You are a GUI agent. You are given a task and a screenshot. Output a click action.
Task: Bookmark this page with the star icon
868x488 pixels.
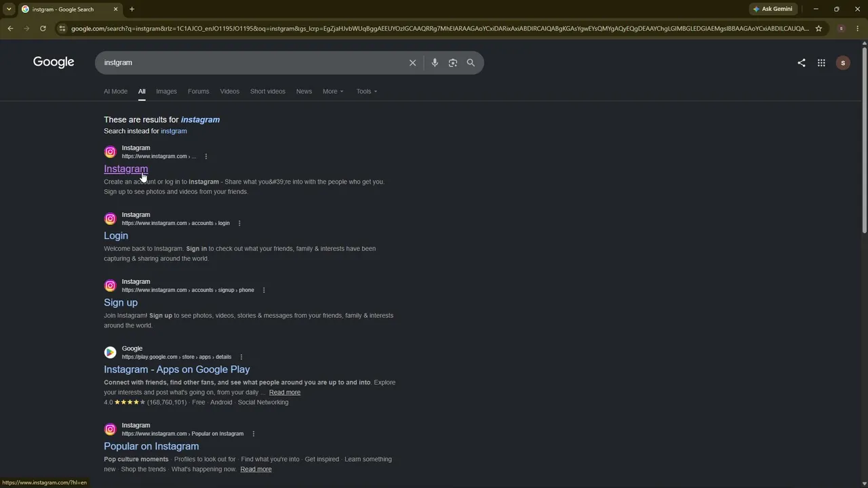click(818, 28)
